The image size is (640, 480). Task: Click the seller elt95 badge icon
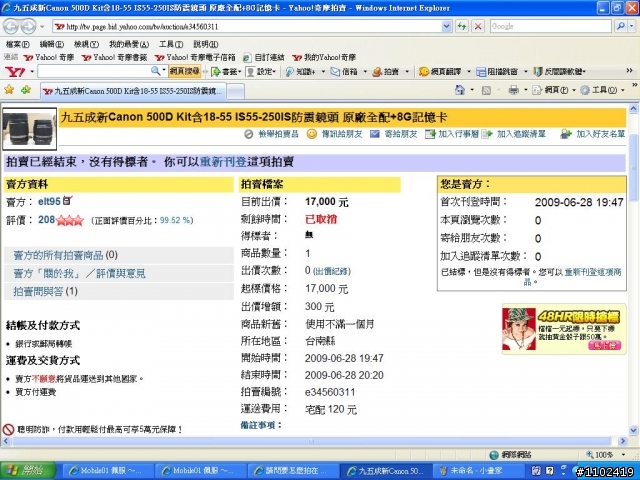coord(67,200)
